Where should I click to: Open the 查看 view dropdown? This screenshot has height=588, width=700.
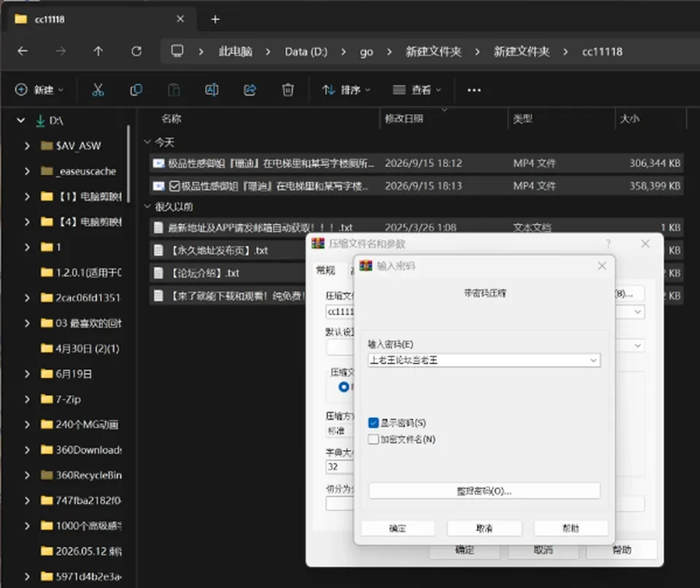417,90
